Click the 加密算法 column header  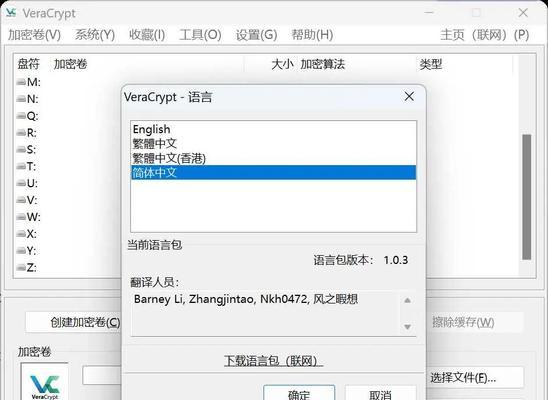point(323,64)
